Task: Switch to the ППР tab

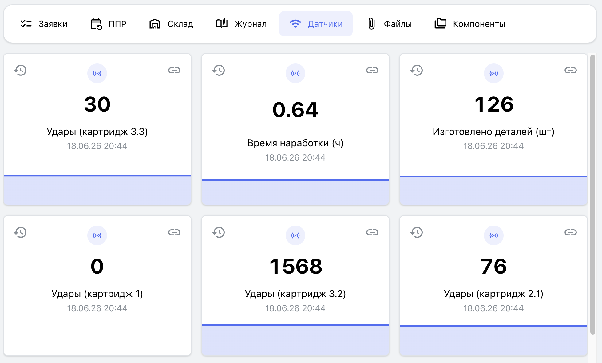Action: [x=108, y=24]
